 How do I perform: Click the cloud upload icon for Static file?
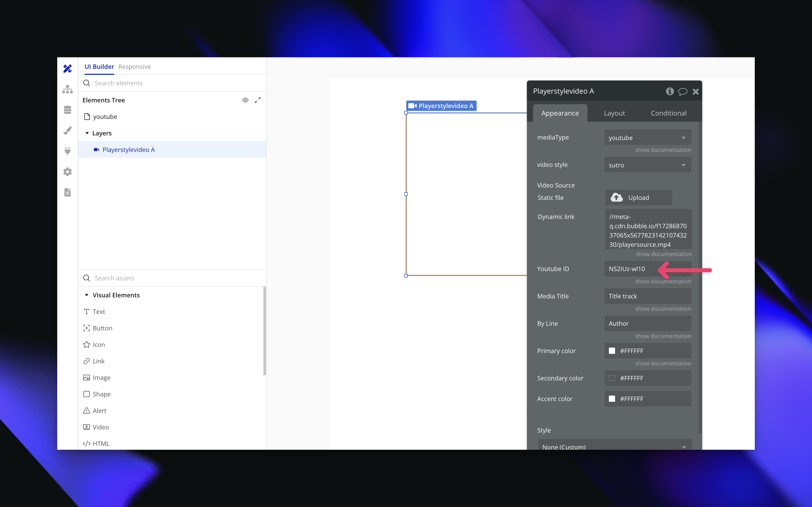(x=617, y=198)
